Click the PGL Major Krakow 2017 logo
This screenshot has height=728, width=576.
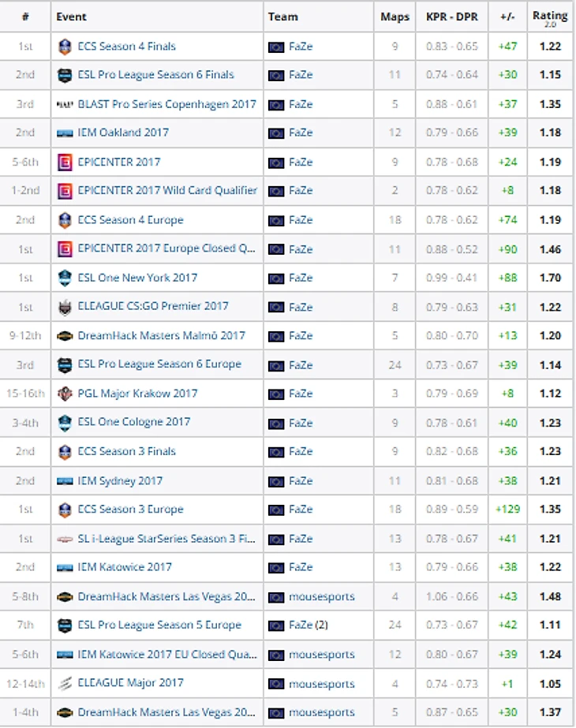[x=65, y=394]
